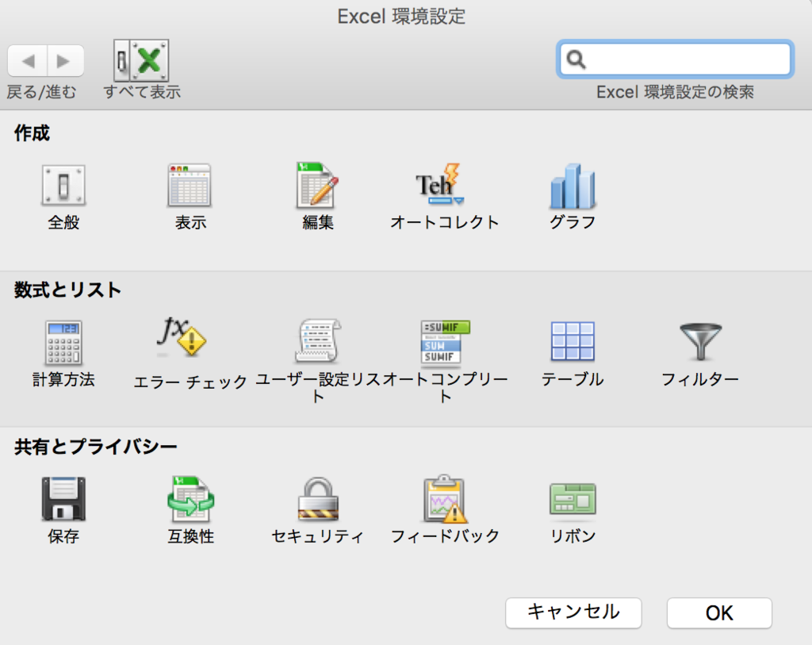Viewport: 812px width, 645px height.
Task: Open the グラフ chart preferences icon
Action: pyautogui.click(x=573, y=186)
